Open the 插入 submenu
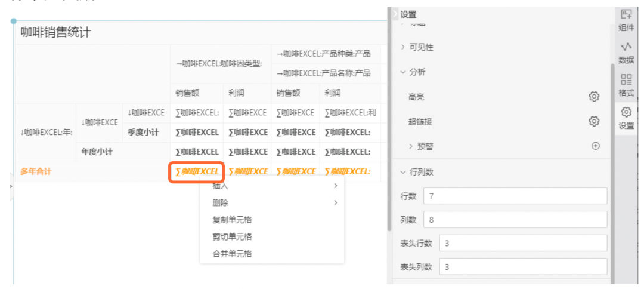The image size is (644, 289). click(272, 186)
